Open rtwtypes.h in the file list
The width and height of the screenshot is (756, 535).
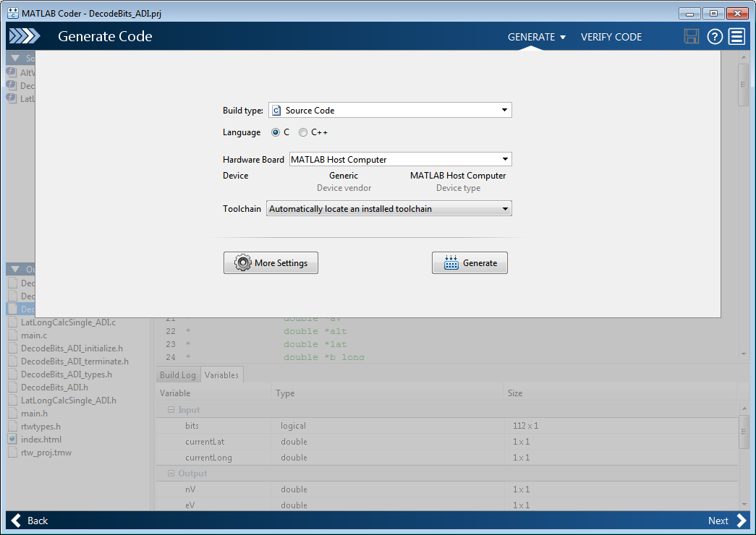41,426
